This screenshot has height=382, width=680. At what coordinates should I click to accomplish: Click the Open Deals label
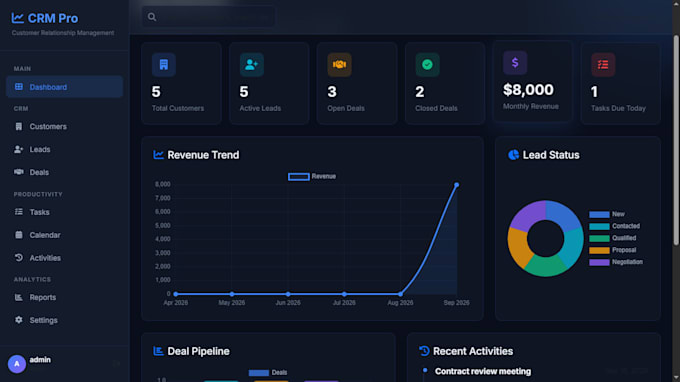(346, 108)
